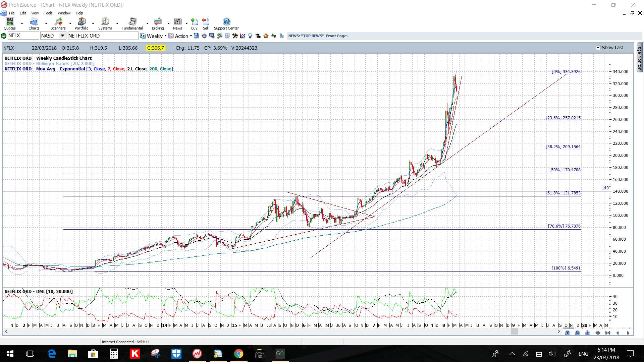Click the [50%] 170.4708 Fibonacci label
This screenshot has width=644, height=362.
565,170
